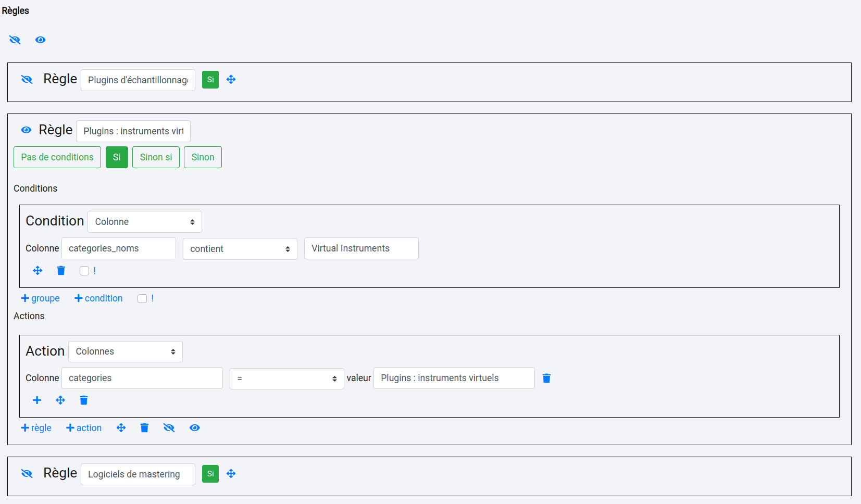Click move handle of Plugins d'échantillonnage rule
This screenshot has height=504, width=861.
point(231,80)
